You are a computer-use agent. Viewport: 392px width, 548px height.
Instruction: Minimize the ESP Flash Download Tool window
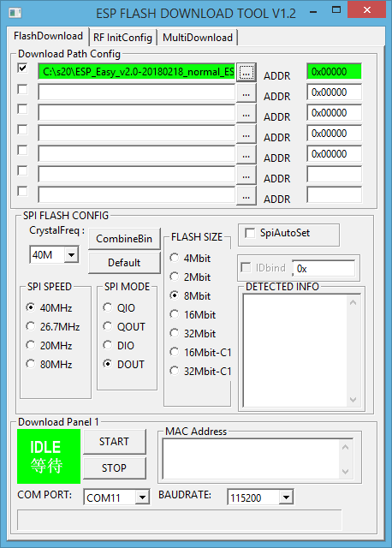click(x=313, y=13)
